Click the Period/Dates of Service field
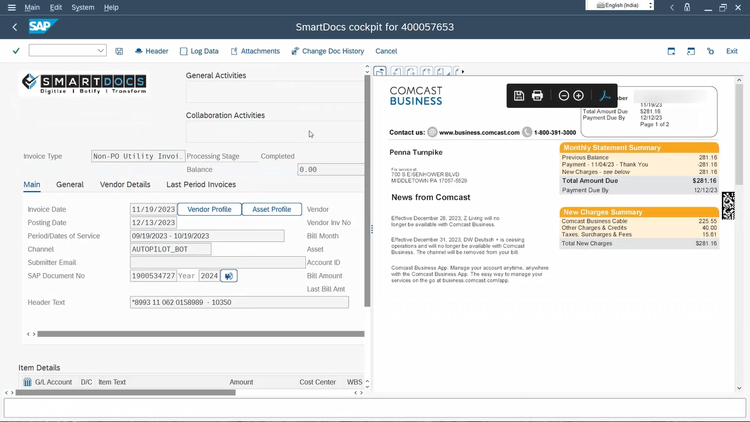The image size is (750, 422). [207, 236]
